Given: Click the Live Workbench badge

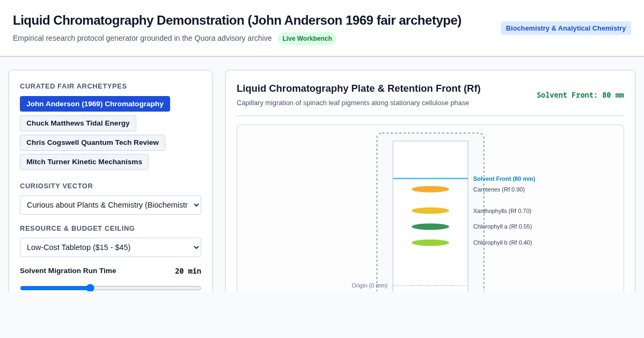Looking at the screenshot, I should point(307,39).
